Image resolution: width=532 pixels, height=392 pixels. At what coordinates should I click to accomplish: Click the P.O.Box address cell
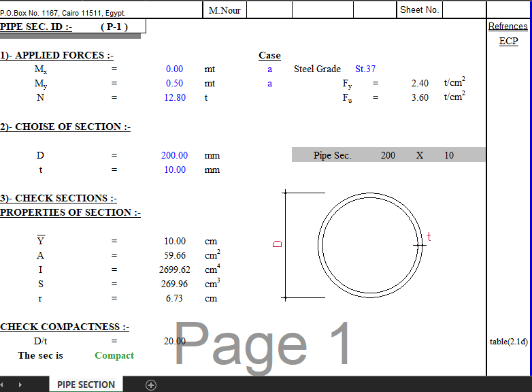(x=63, y=13)
